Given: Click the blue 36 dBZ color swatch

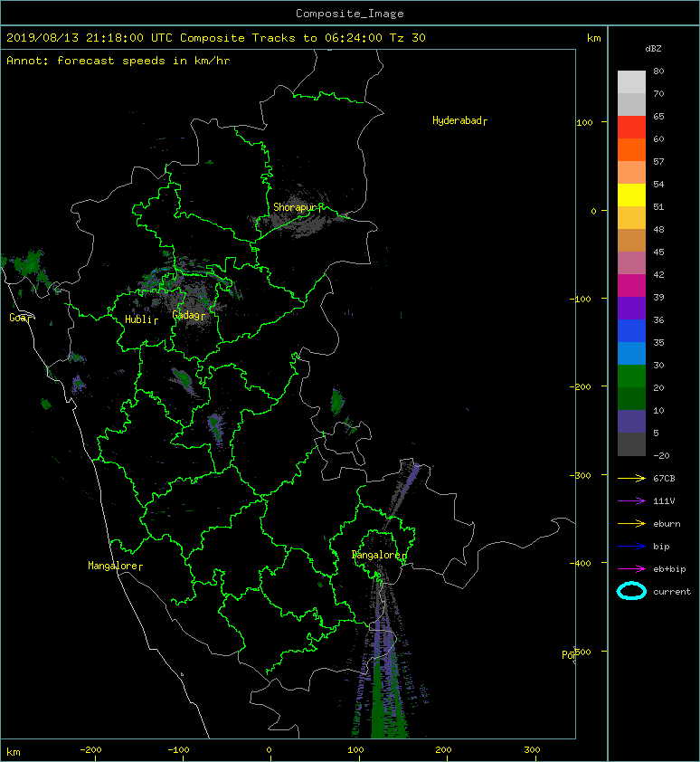Looking at the screenshot, I should point(631,331).
